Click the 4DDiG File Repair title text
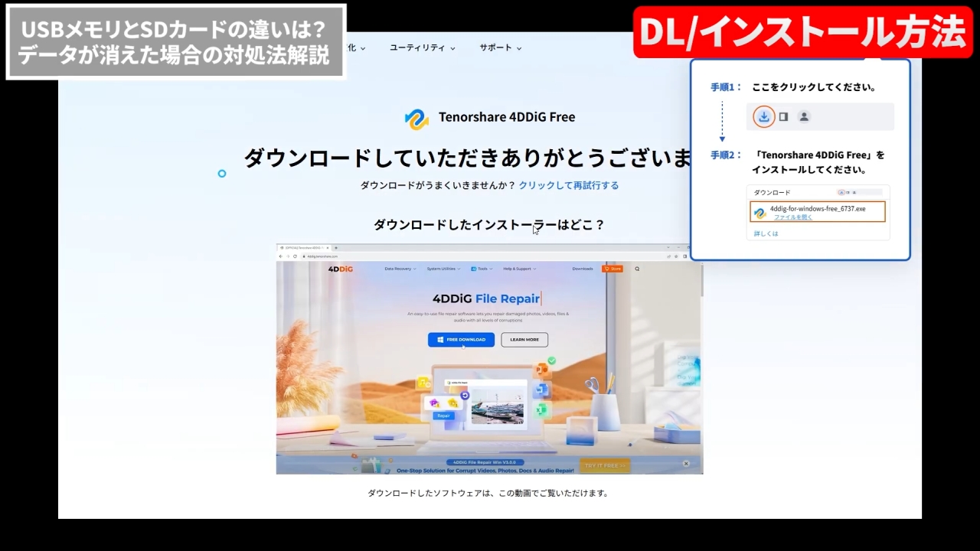Screen dimensions: 980x551 pyautogui.click(x=486, y=298)
